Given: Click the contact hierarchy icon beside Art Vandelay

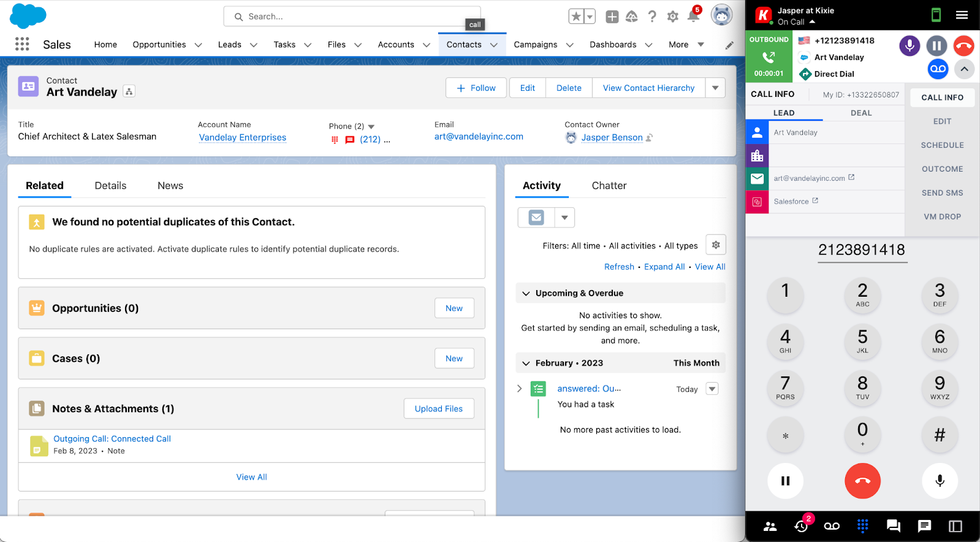Looking at the screenshot, I should (129, 91).
